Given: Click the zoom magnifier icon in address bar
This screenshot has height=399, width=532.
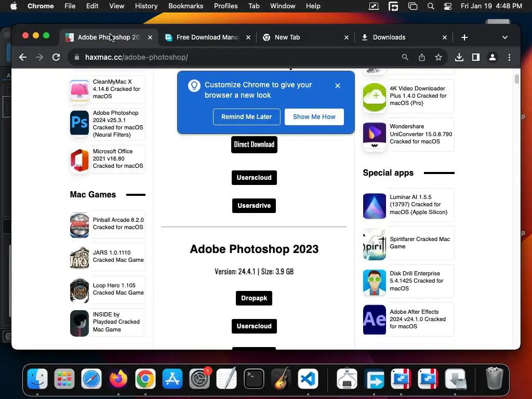Looking at the screenshot, I should click(x=405, y=57).
